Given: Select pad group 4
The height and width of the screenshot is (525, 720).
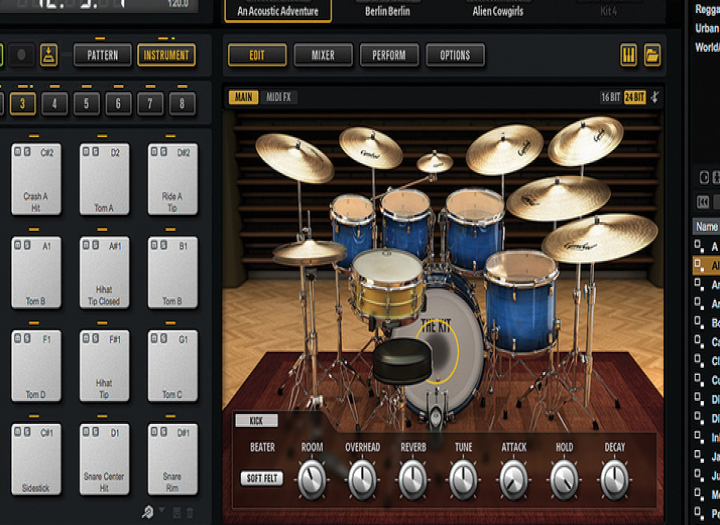Looking at the screenshot, I should point(54,103).
